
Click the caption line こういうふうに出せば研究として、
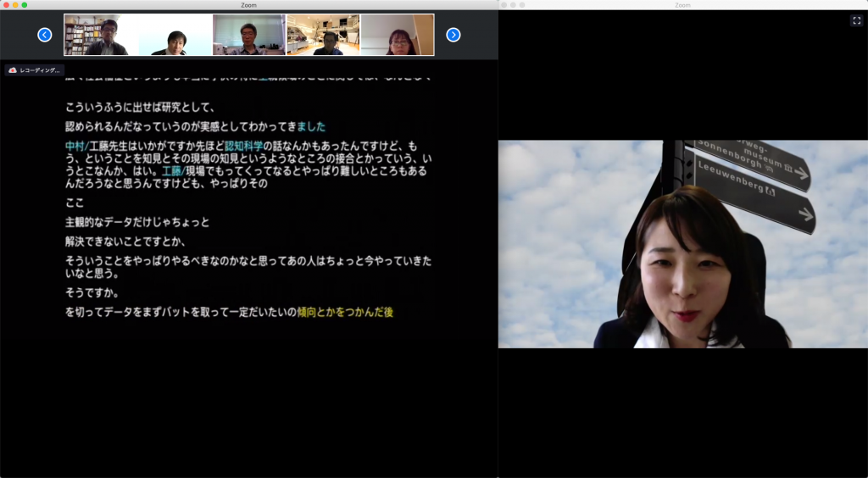[x=140, y=108]
